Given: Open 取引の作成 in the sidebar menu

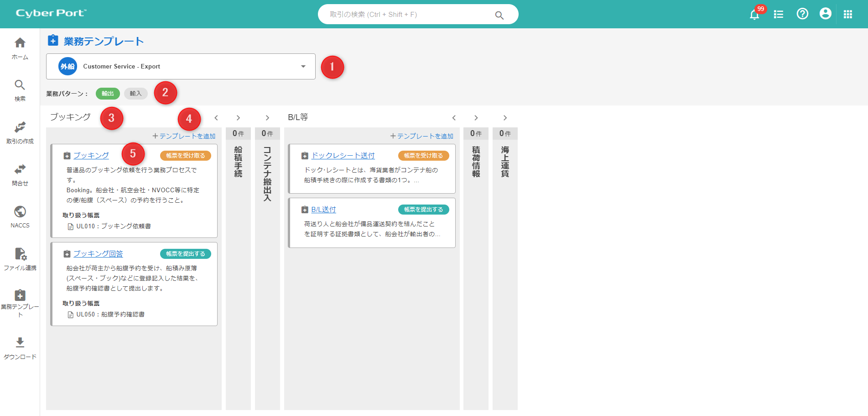Looking at the screenshot, I should tap(20, 132).
